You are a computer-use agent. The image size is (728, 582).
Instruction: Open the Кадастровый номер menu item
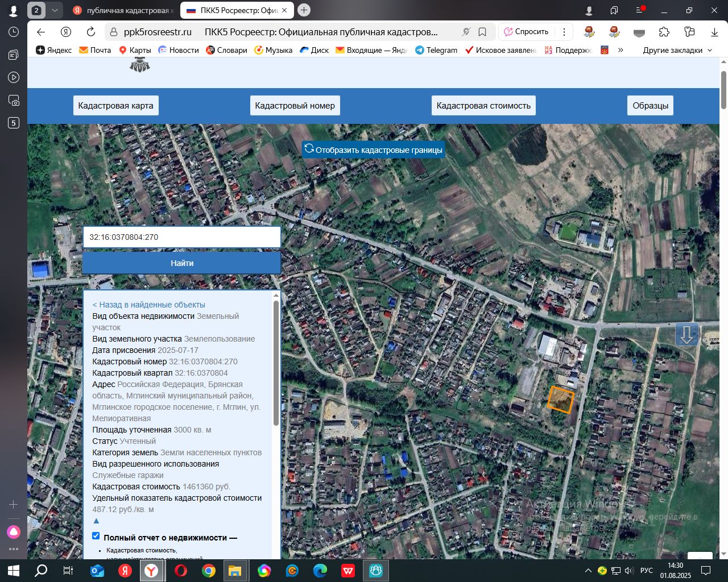[x=295, y=106]
